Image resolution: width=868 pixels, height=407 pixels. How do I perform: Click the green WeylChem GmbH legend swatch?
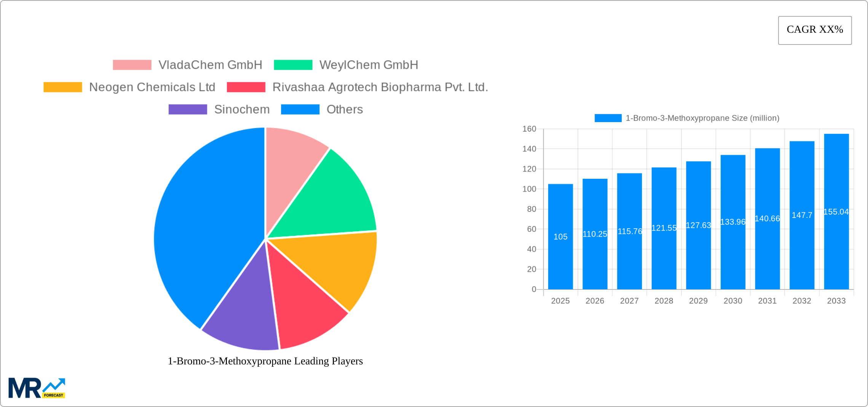tap(293, 65)
